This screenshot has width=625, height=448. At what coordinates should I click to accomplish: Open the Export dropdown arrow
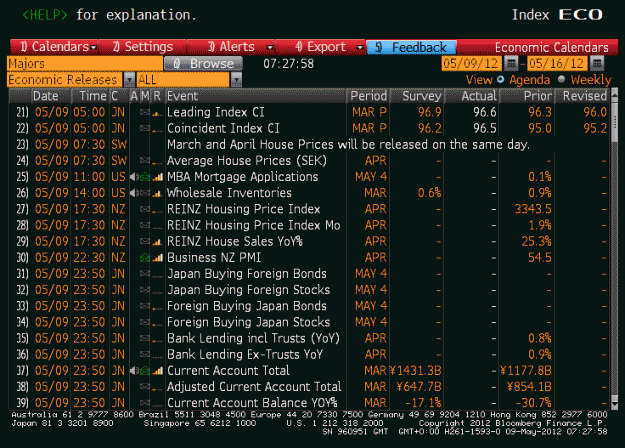[x=360, y=47]
